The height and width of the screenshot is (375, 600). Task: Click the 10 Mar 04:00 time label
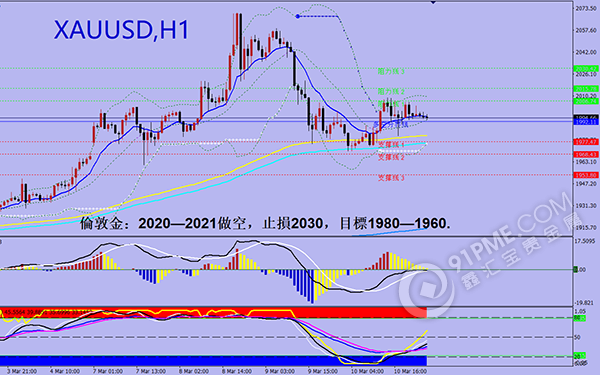click(367, 371)
